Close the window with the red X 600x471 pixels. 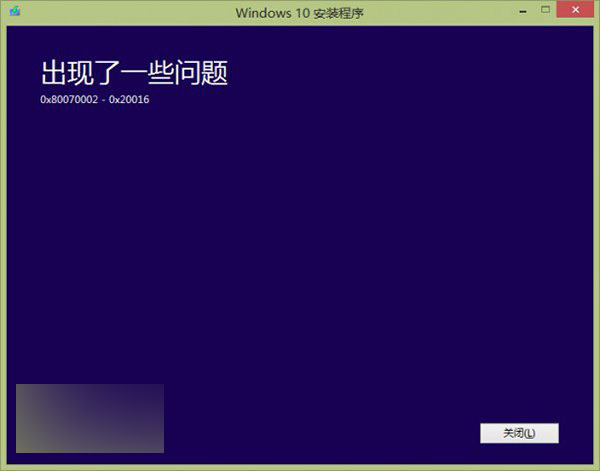[x=575, y=10]
